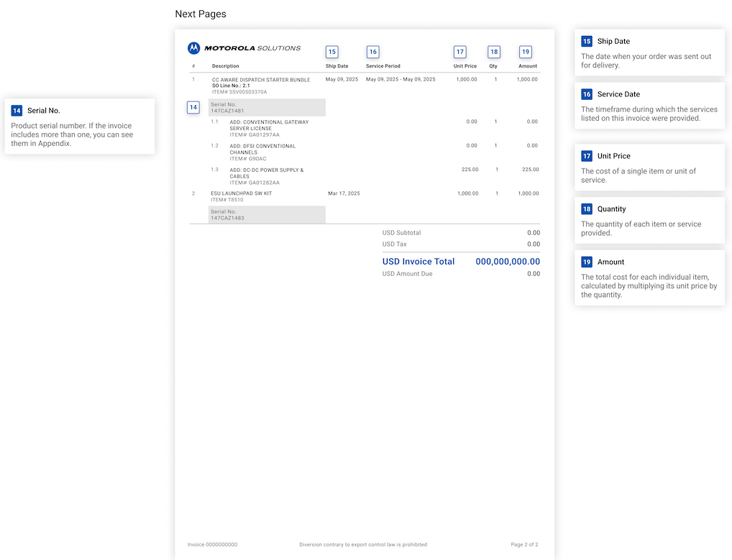Image resolution: width=732 pixels, height=560 pixels.
Task: Click ITEM# GA01282AA
Action: [x=255, y=183]
